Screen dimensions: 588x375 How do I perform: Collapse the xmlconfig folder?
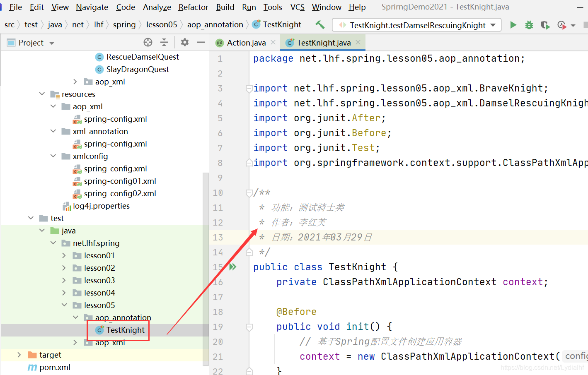pos(53,156)
